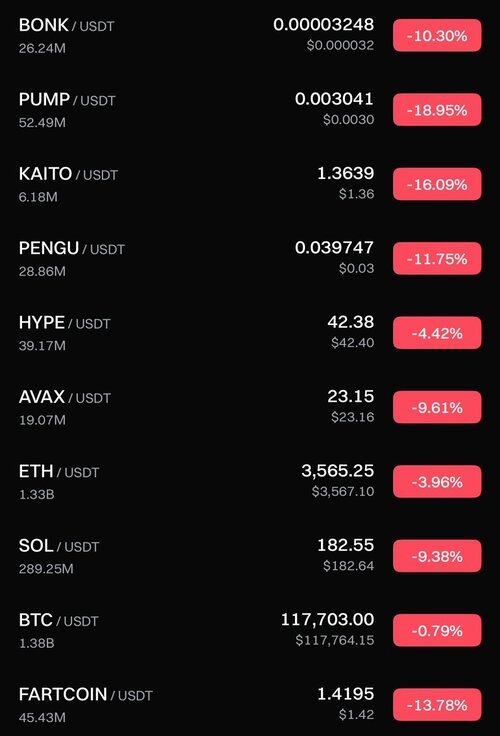Open the BONK / USDT pair
The height and width of the screenshot is (736, 500).
coord(250,35)
